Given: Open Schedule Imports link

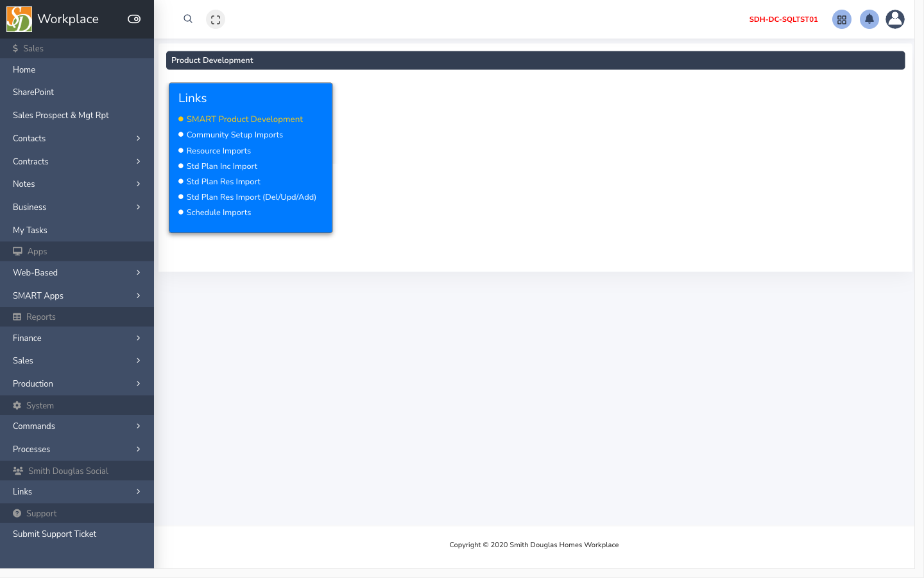Looking at the screenshot, I should 219,213.
